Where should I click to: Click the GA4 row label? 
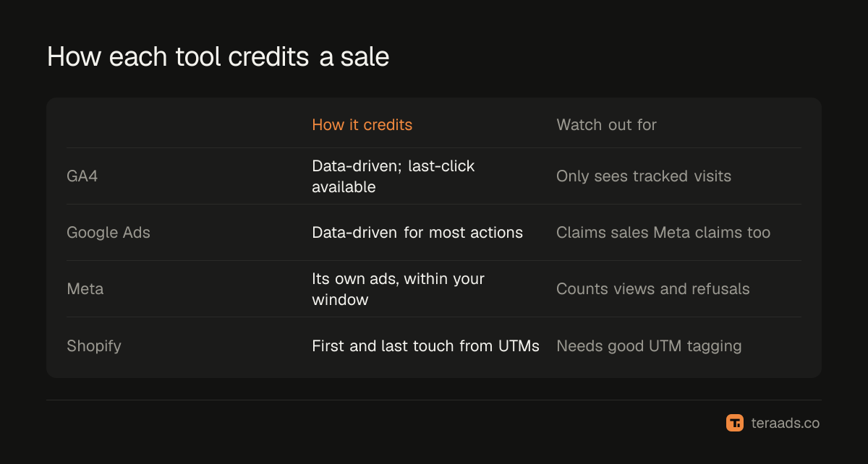click(82, 176)
